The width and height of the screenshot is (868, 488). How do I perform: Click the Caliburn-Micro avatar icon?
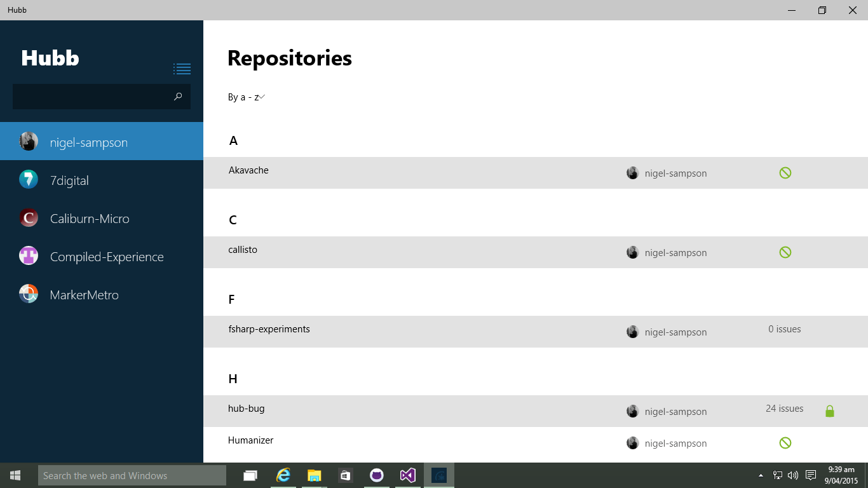pyautogui.click(x=29, y=217)
